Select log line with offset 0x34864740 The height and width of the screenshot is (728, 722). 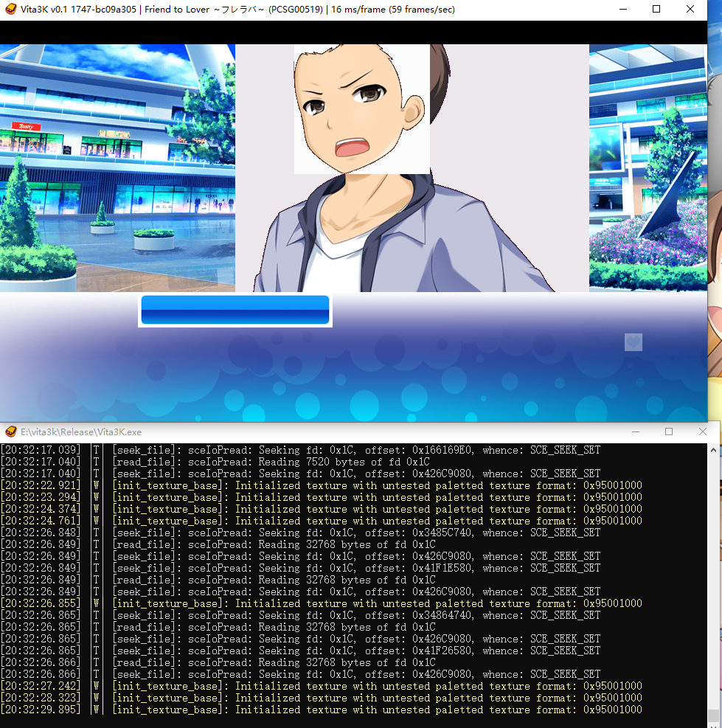300,615
